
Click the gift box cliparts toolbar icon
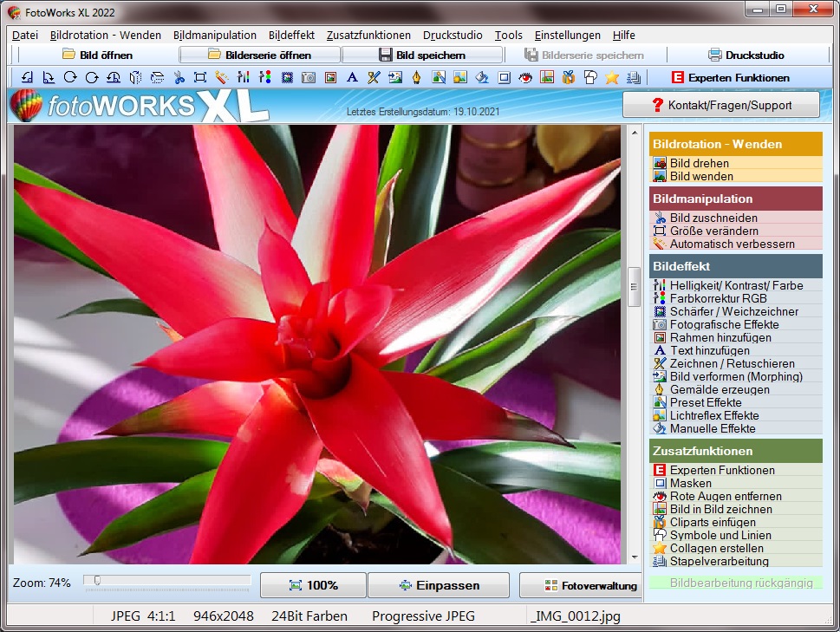(x=569, y=78)
